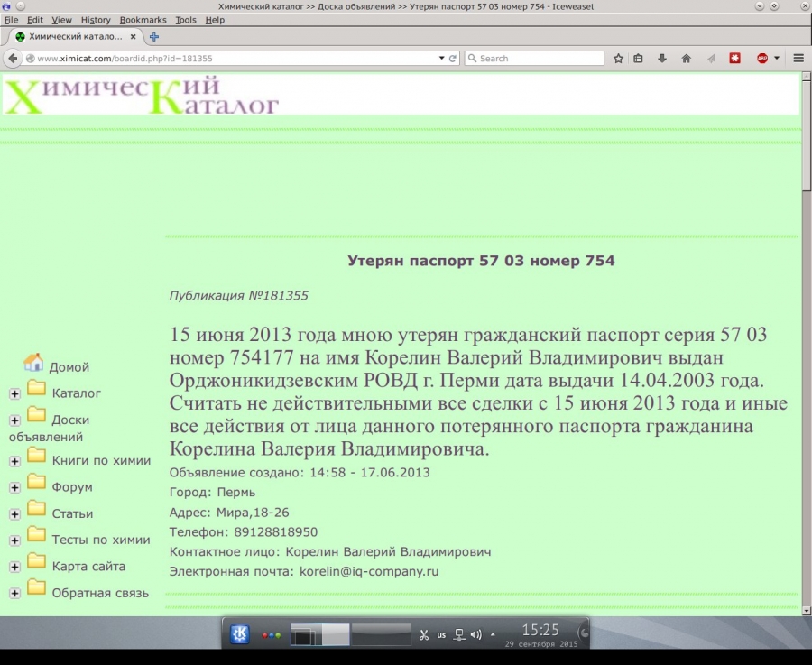Click the Adblock Plus ABP icon
This screenshot has width=812, height=665.
762,59
